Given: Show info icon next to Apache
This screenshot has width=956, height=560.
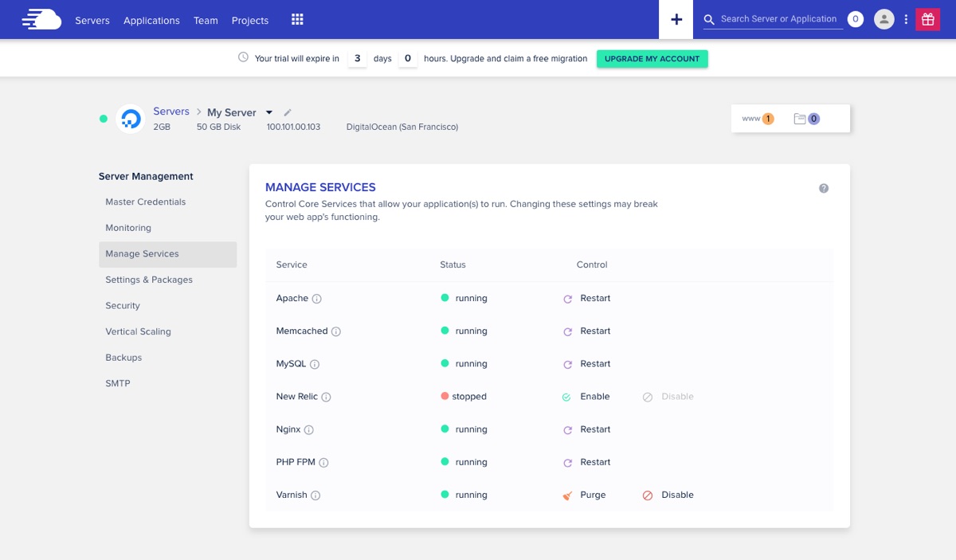Looking at the screenshot, I should tap(317, 299).
